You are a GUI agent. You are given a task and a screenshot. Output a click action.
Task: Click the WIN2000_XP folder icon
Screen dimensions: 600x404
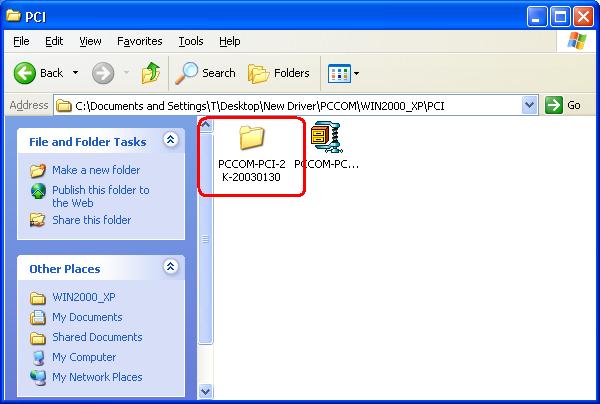tap(38, 298)
